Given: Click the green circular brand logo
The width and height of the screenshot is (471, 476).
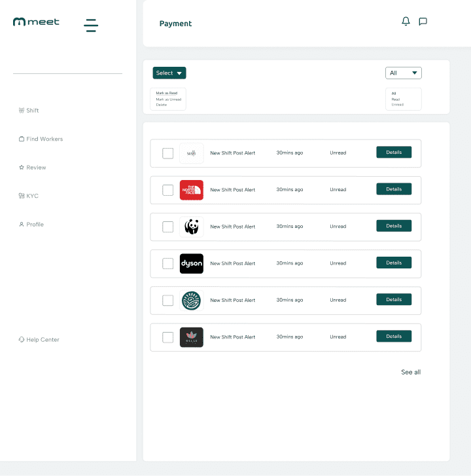Looking at the screenshot, I should [x=192, y=300].
